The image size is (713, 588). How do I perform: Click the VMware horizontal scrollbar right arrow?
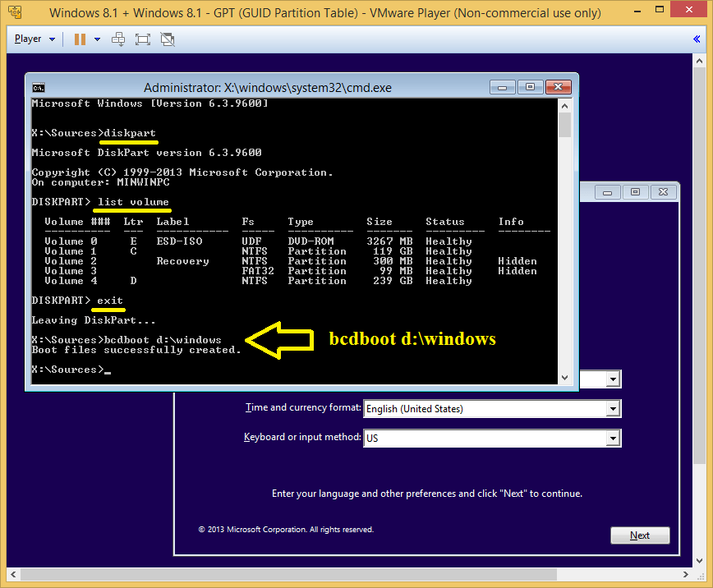[691, 574]
